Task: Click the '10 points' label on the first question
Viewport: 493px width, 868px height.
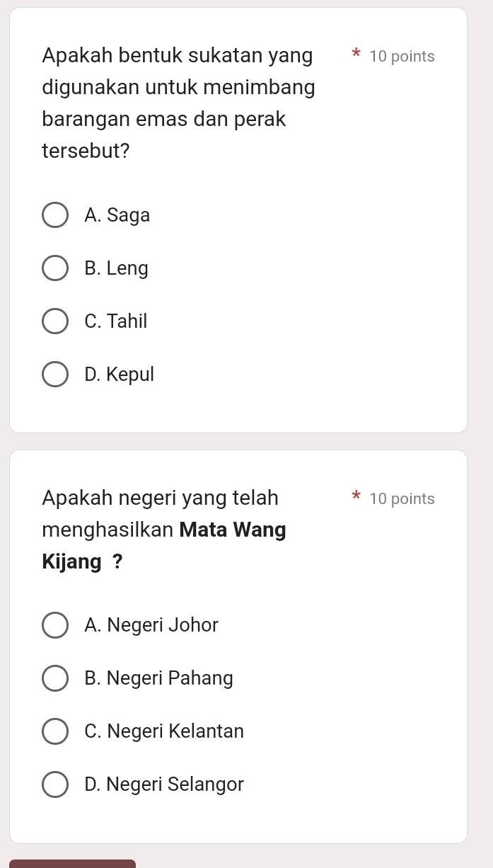Action: point(402,57)
